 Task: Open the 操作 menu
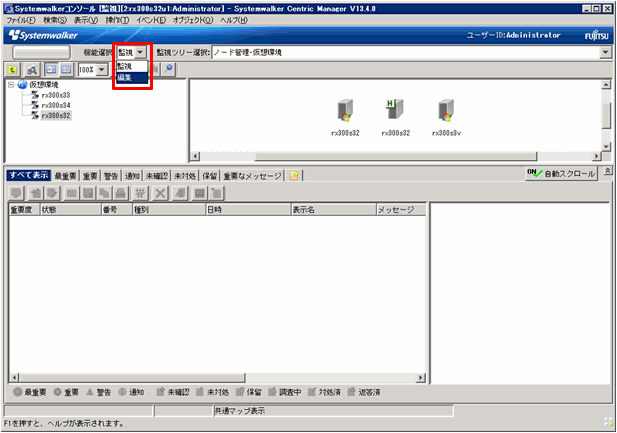point(117,20)
